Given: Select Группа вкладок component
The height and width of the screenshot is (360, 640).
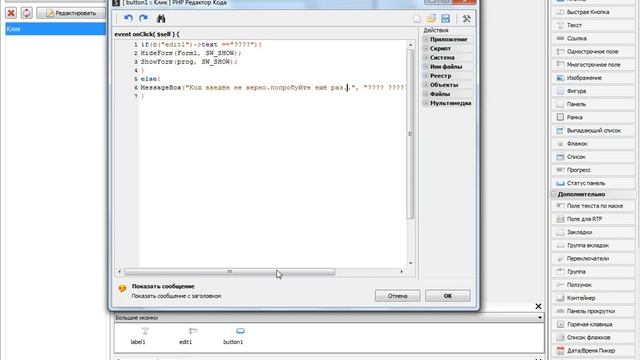Looking at the screenshot, I should tap(593, 245).
